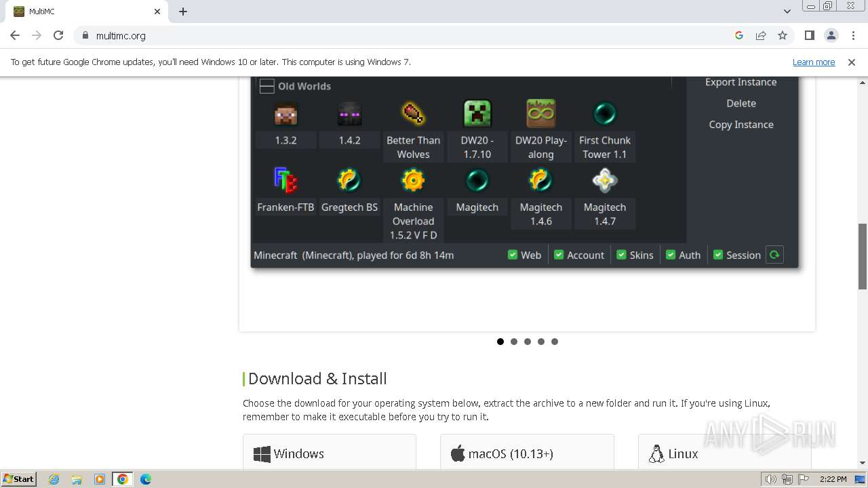868x488 pixels.
Task: Show the fourth carousel slide dot
Action: (541, 342)
